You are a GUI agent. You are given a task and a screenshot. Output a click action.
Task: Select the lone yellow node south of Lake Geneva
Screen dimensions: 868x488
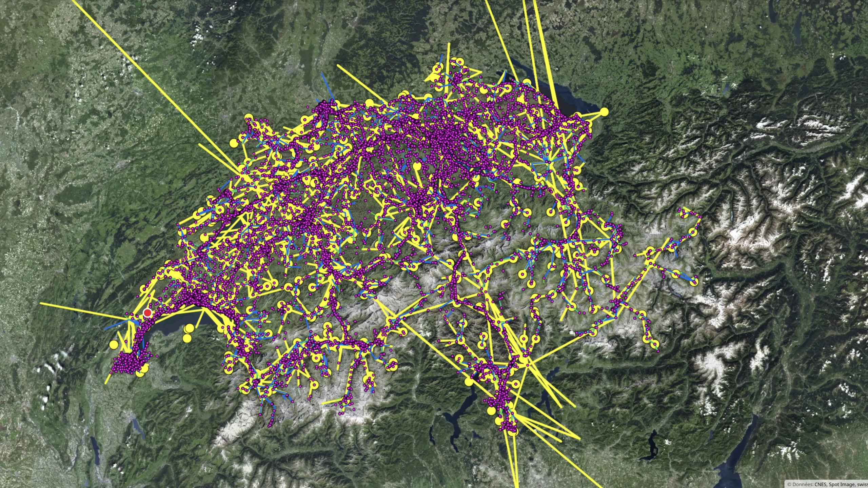pyautogui.click(x=186, y=338)
